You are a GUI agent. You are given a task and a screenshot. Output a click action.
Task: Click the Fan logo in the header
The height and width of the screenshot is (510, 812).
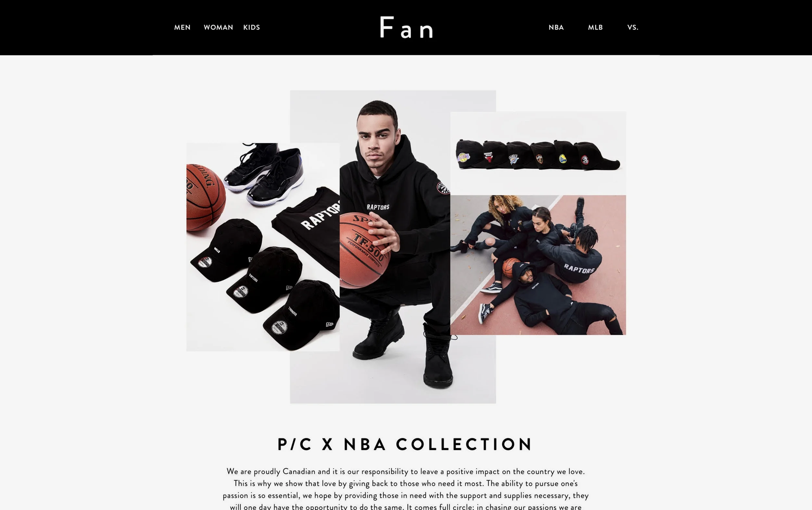[x=406, y=27]
